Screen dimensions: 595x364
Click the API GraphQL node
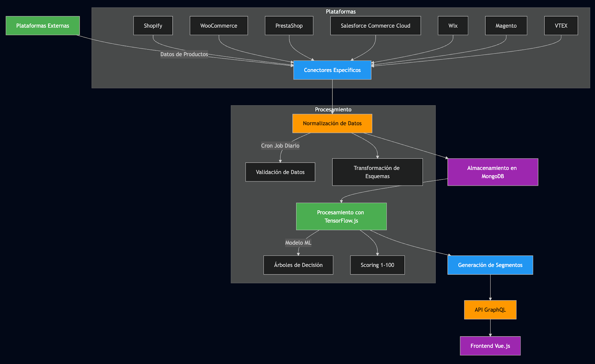tap(490, 310)
